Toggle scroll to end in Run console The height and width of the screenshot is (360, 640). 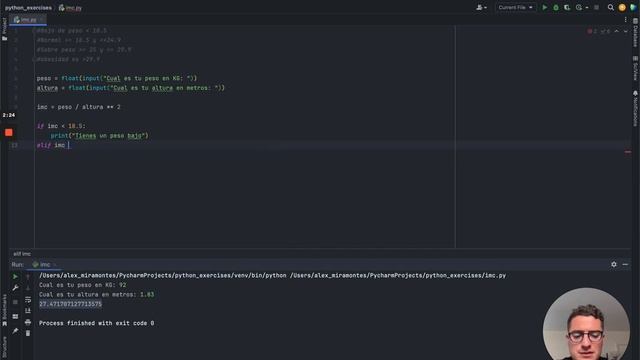[28, 311]
